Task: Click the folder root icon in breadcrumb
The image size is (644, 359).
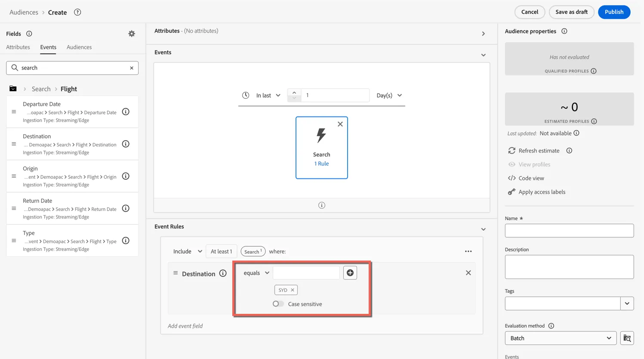Action: click(x=13, y=89)
